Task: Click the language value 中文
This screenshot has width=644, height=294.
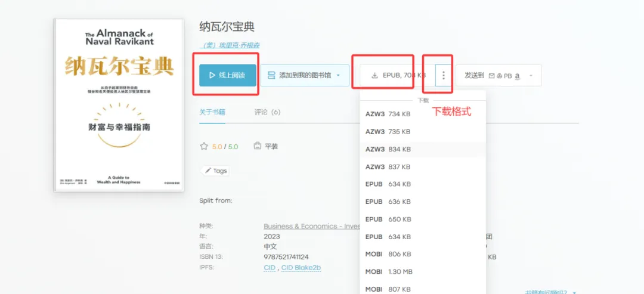Action: click(x=270, y=247)
